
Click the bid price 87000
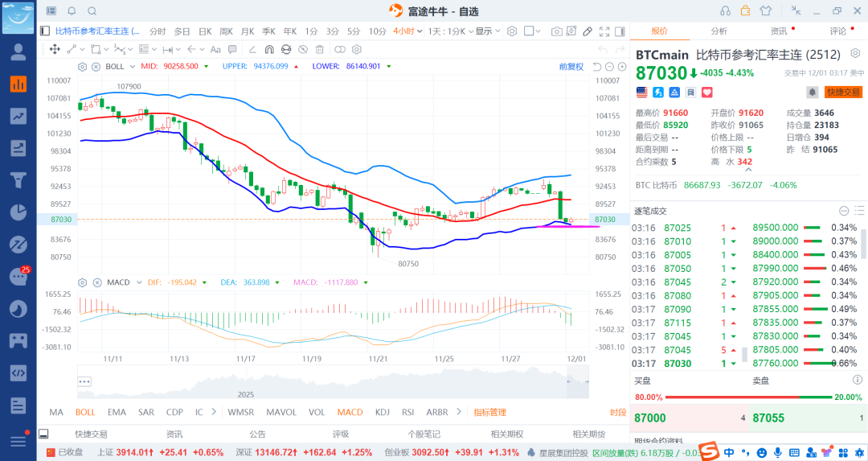pyautogui.click(x=650, y=418)
